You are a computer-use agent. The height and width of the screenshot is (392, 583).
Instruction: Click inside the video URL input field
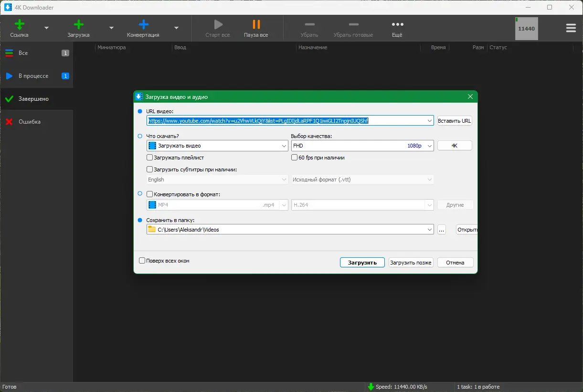286,120
